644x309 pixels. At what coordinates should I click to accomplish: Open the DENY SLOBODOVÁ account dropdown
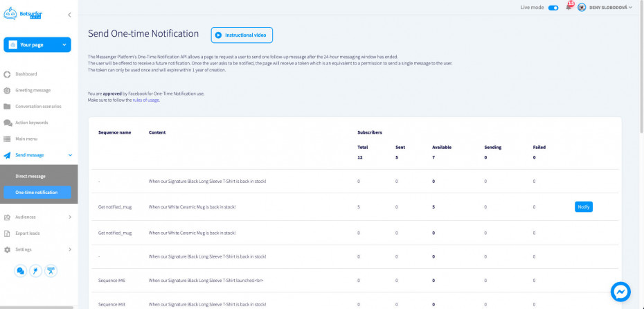point(611,8)
